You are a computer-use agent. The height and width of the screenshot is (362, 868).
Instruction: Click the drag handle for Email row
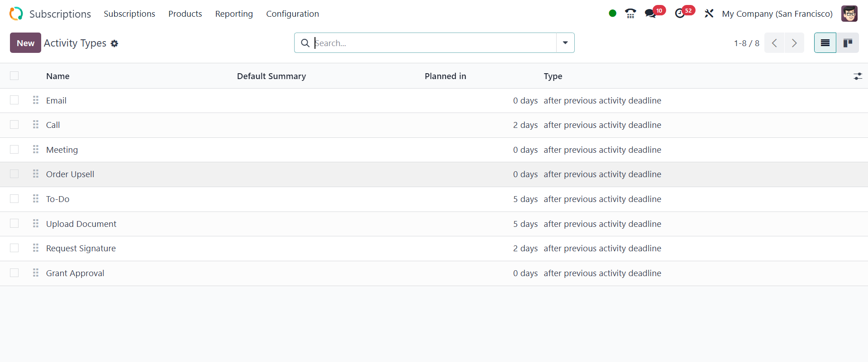point(36,100)
